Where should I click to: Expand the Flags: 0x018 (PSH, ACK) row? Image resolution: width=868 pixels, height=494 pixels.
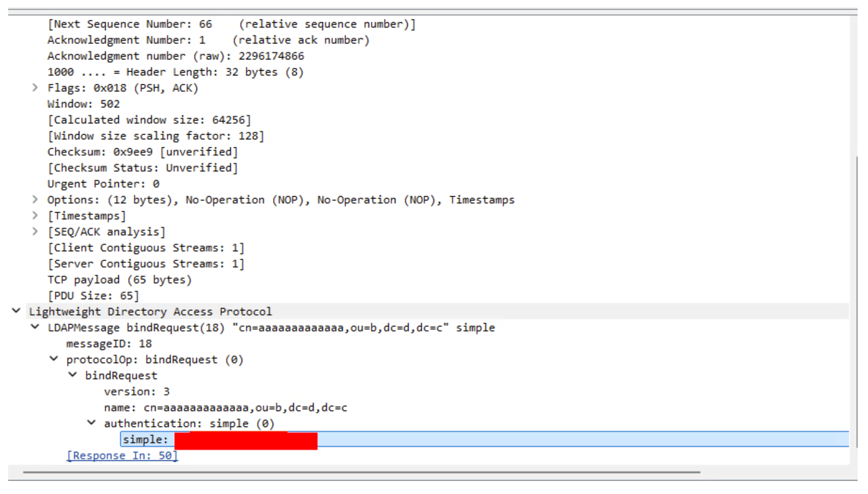click(x=35, y=87)
